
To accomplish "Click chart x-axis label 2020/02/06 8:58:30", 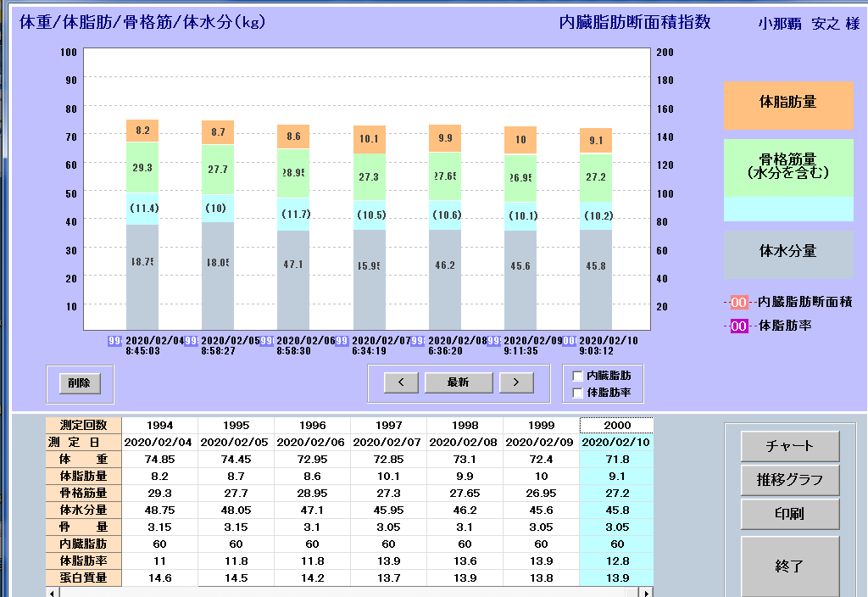I will pyautogui.click(x=305, y=346).
